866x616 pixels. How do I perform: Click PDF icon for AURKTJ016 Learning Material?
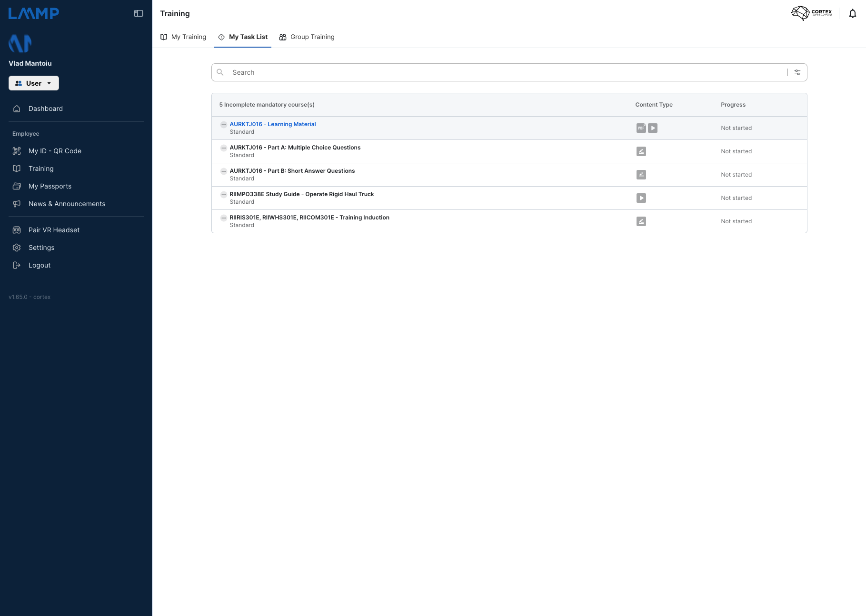(641, 128)
